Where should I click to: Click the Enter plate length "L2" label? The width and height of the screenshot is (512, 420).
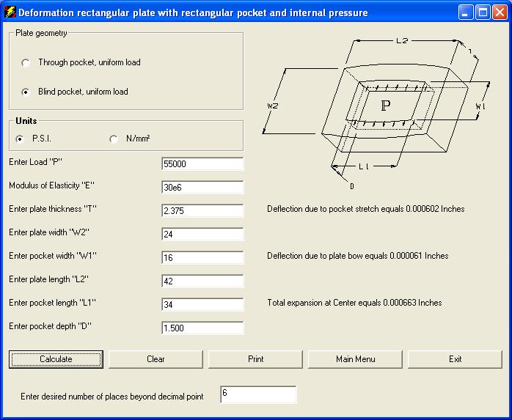(x=48, y=279)
